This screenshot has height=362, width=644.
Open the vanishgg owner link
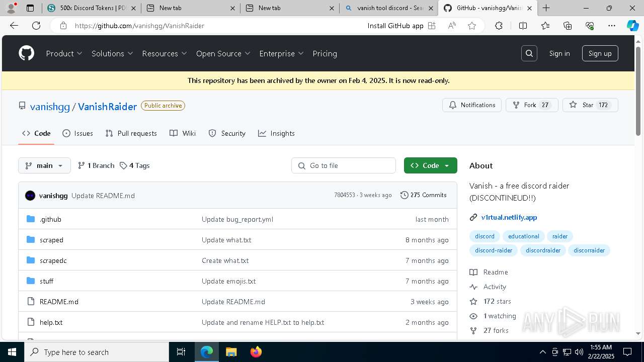pyautogui.click(x=50, y=107)
